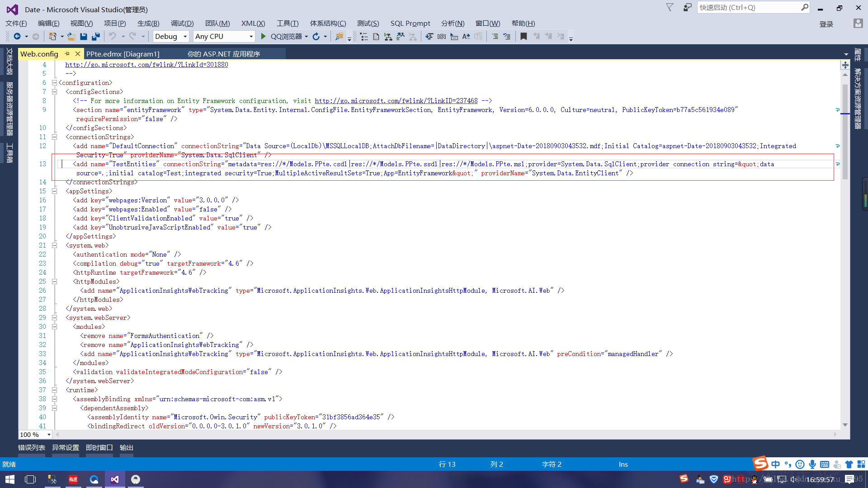Collapse the configuration node outline
This screenshot has height=488, width=868.
(54, 83)
